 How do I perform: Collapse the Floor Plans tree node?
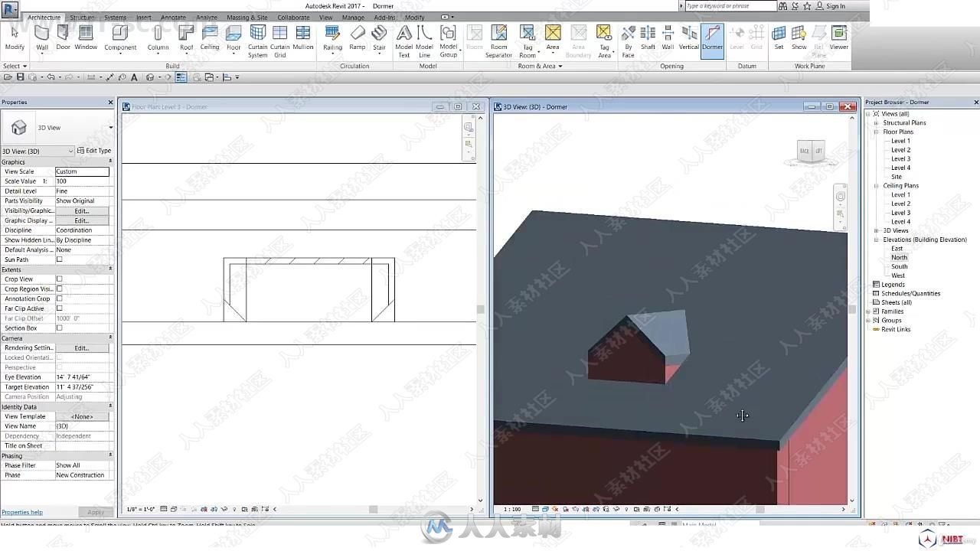point(877,132)
